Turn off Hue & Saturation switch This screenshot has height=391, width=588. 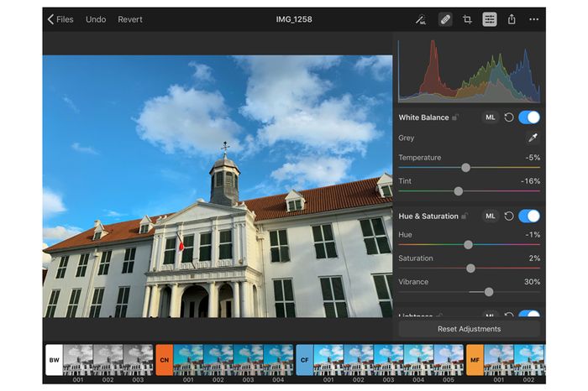click(529, 216)
